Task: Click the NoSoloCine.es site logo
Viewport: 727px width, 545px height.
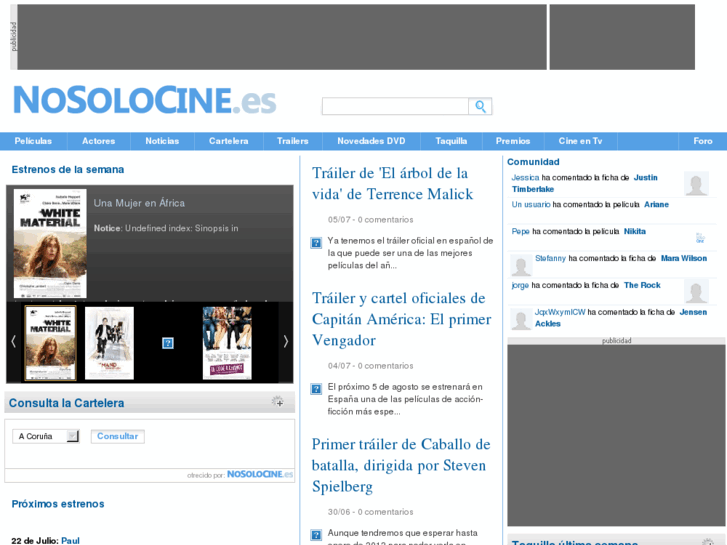Action: click(x=144, y=101)
